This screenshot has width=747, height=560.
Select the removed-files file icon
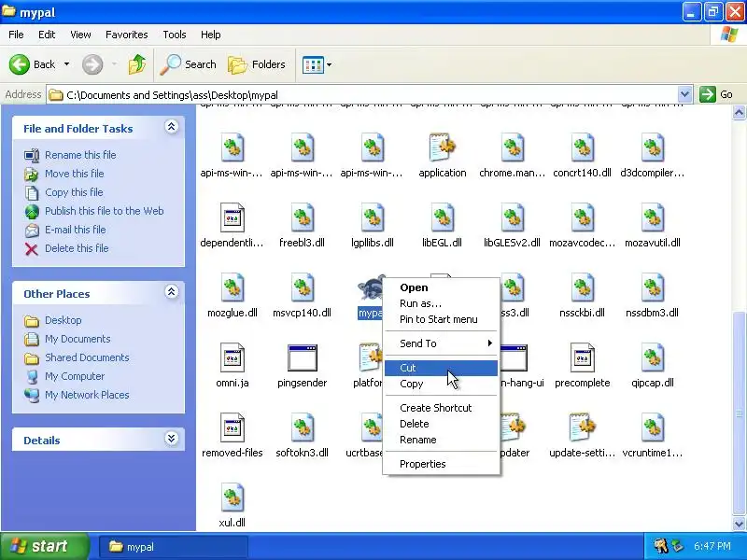[x=233, y=428]
